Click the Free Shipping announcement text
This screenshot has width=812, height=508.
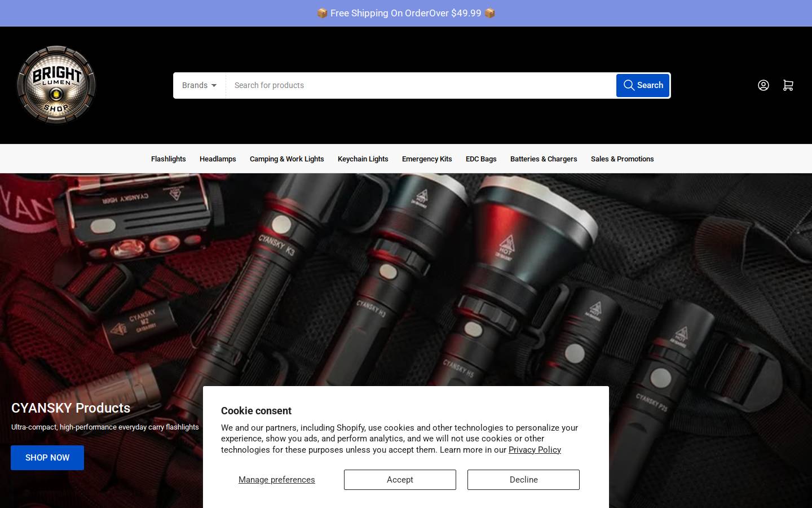[x=406, y=13]
